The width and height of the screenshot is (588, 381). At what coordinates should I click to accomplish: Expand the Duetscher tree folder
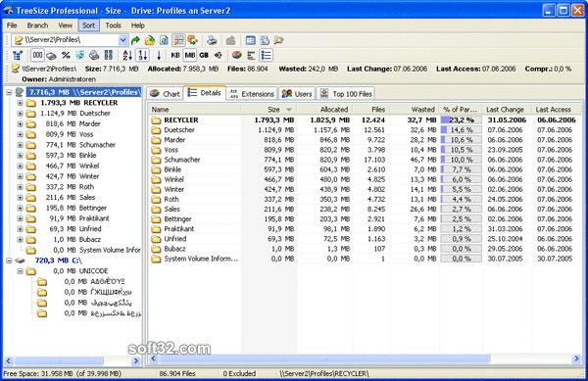click(20, 114)
